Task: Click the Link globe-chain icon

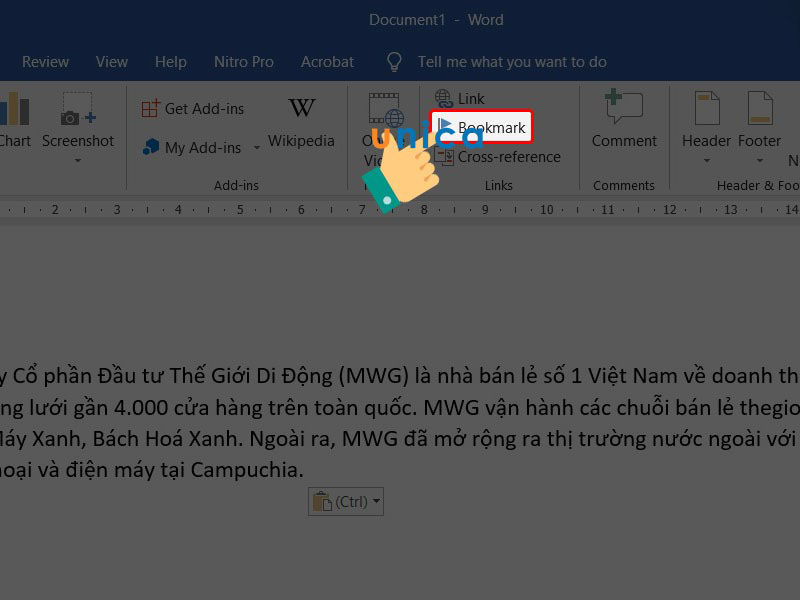Action: coord(443,98)
